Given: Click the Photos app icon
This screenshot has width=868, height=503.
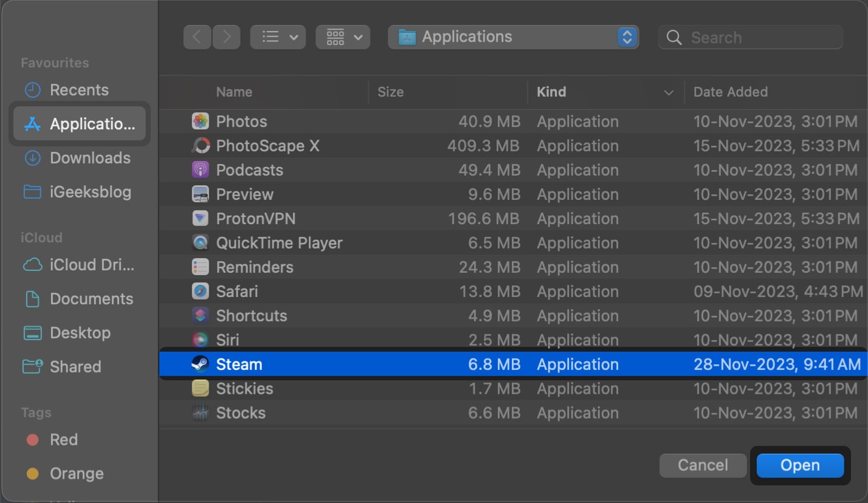Looking at the screenshot, I should point(201,121).
